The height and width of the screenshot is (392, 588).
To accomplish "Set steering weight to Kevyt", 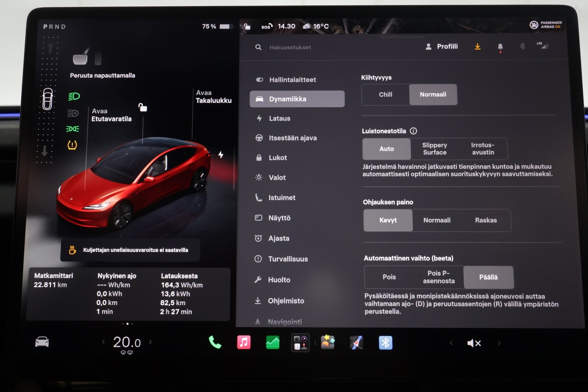I will click(388, 220).
